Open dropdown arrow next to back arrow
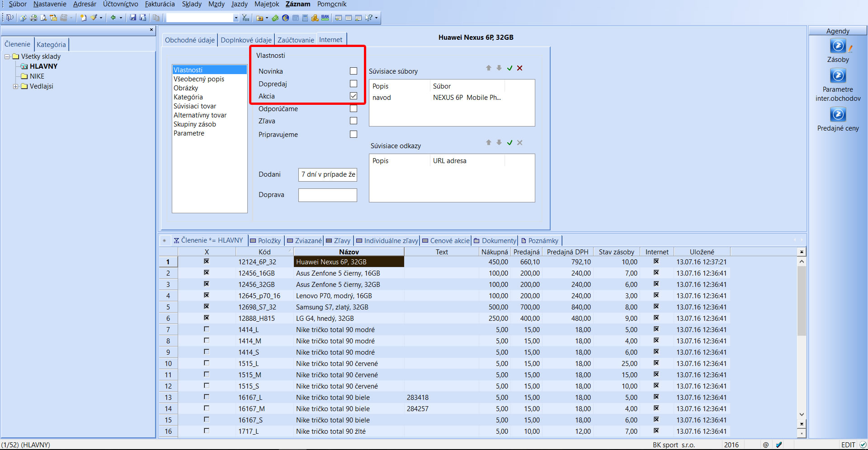This screenshot has height=450, width=868. (121, 18)
